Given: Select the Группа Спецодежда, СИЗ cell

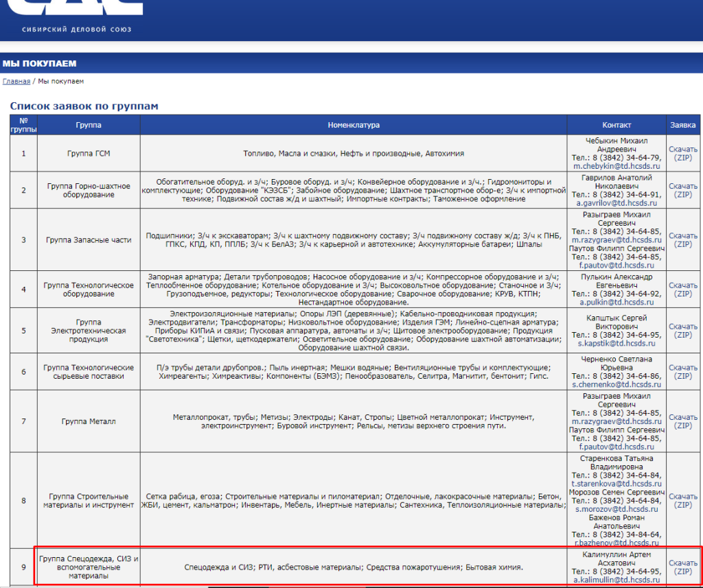Looking at the screenshot, I should (x=89, y=567).
